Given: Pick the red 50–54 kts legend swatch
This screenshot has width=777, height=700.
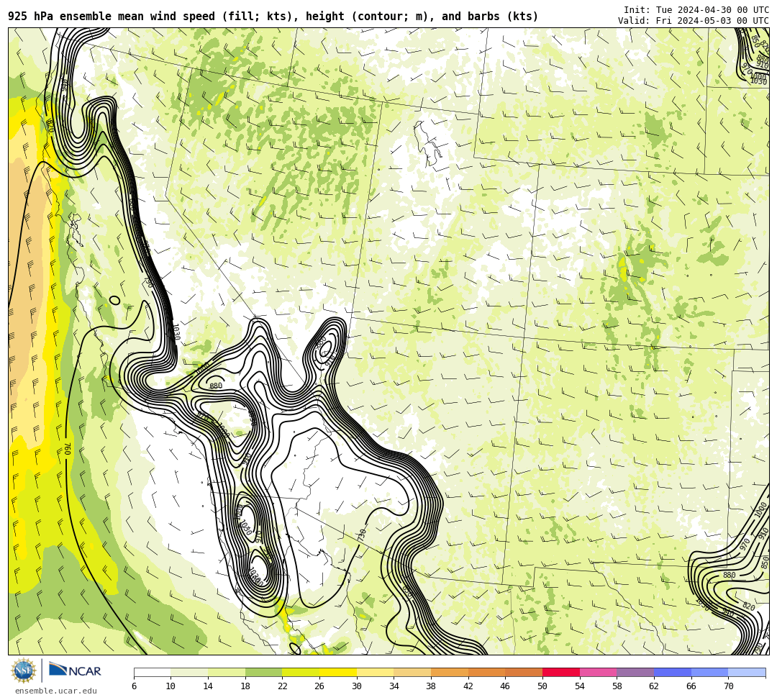Looking at the screenshot, I should pyautogui.click(x=561, y=672).
